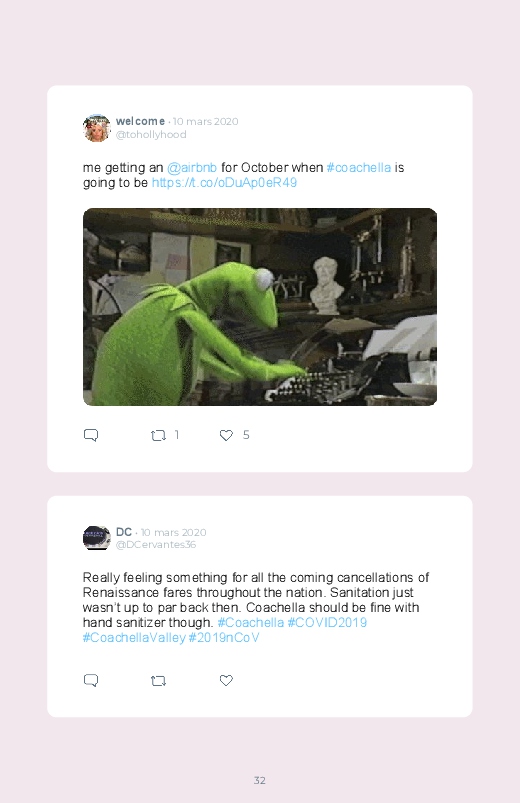Retweet DC's Renaissance fares tweet
The height and width of the screenshot is (803, 520).
pyautogui.click(x=158, y=681)
